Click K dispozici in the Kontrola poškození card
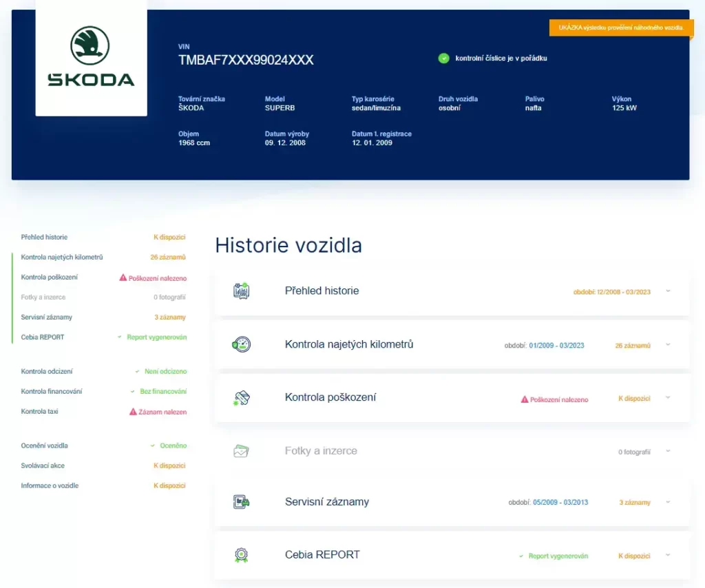Viewport: 705px width, 588px height. pyautogui.click(x=634, y=399)
